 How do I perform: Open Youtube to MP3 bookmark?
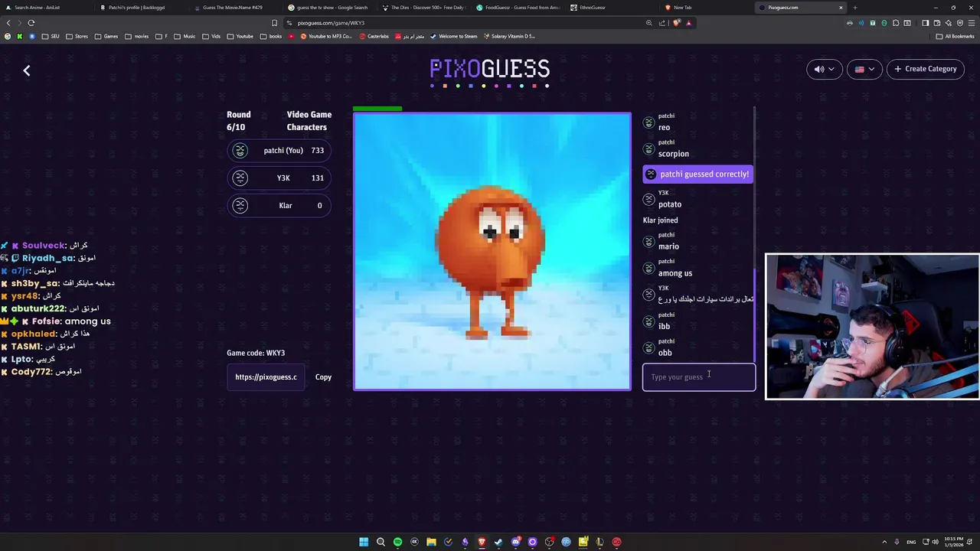point(326,36)
